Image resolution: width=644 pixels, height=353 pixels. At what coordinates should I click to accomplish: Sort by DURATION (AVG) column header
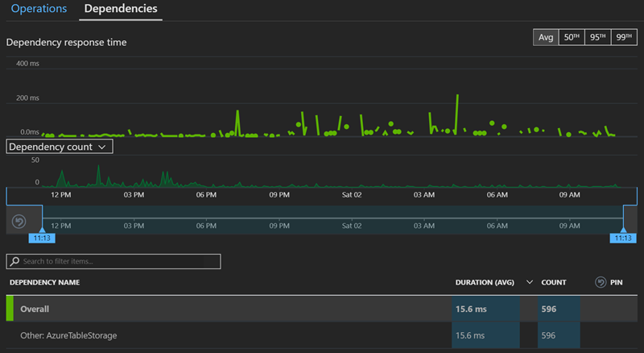[x=485, y=282]
